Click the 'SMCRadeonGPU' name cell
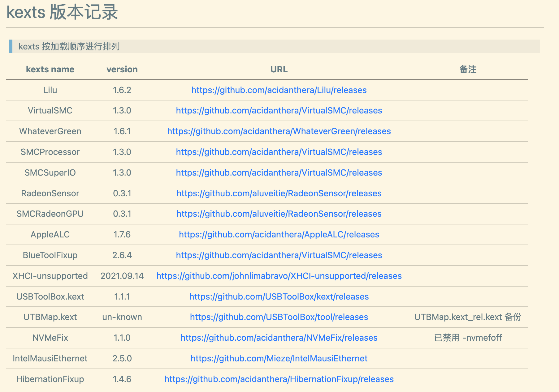The width and height of the screenshot is (559, 392). point(50,214)
